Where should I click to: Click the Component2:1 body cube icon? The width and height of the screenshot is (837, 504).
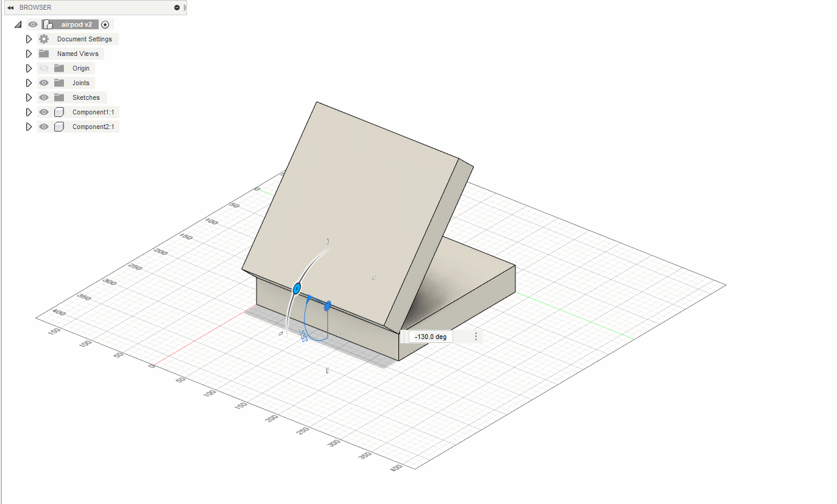pos(58,126)
